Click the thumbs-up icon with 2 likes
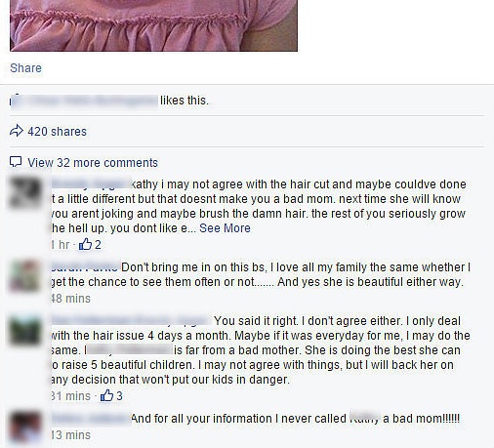 pos(85,244)
